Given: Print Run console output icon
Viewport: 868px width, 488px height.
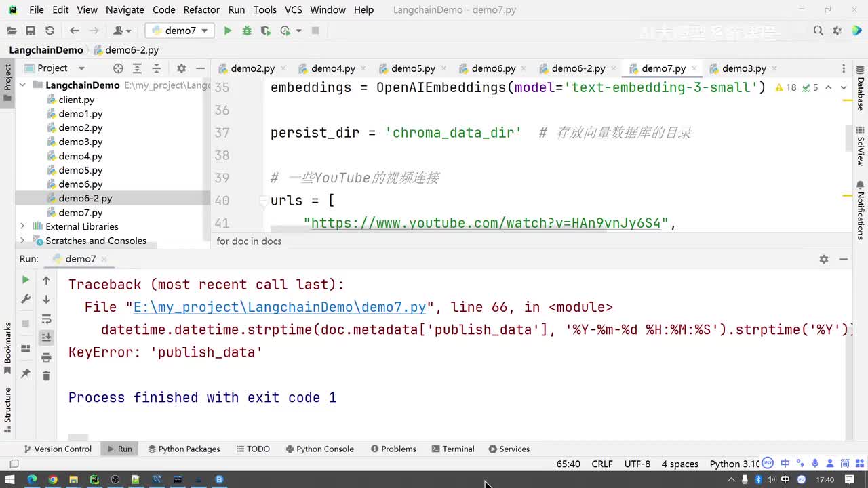Looking at the screenshot, I should (46, 357).
